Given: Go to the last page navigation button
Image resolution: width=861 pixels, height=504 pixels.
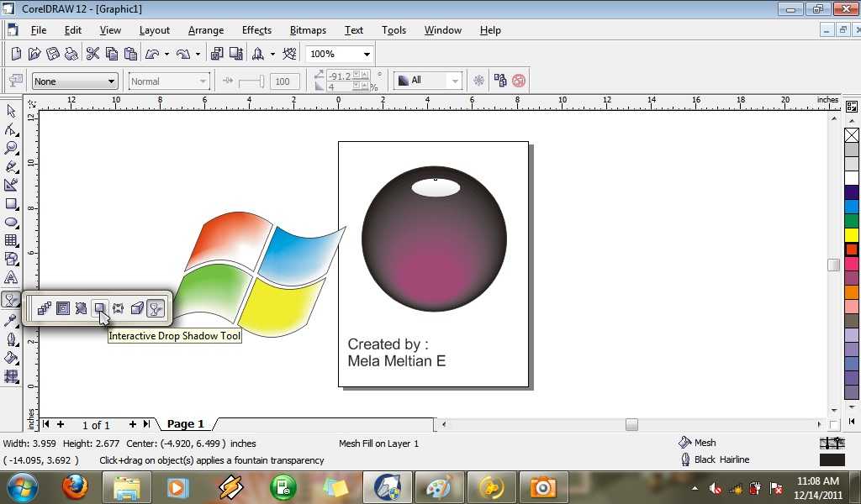Looking at the screenshot, I should click(146, 424).
